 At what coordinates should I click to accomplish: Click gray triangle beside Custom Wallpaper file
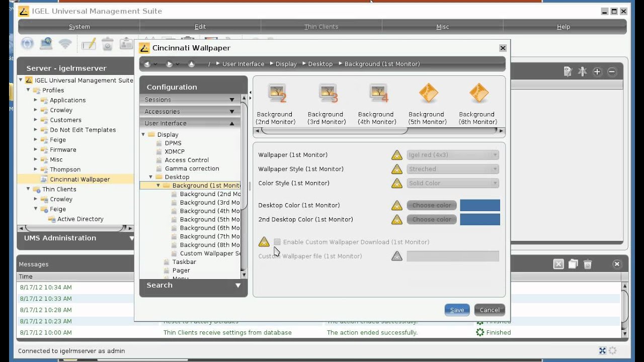coord(397,256)
